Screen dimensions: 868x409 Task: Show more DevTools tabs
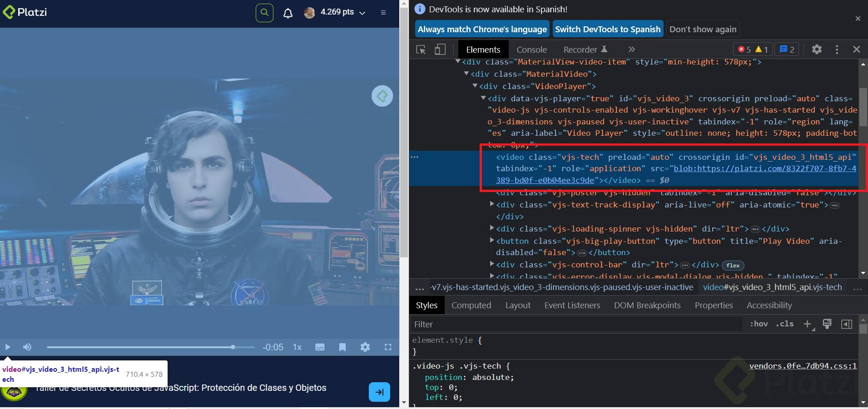click(631, 49)
